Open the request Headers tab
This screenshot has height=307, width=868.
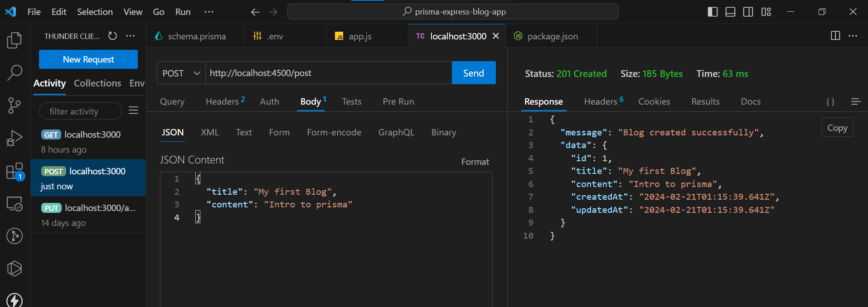tap(225, 101)
